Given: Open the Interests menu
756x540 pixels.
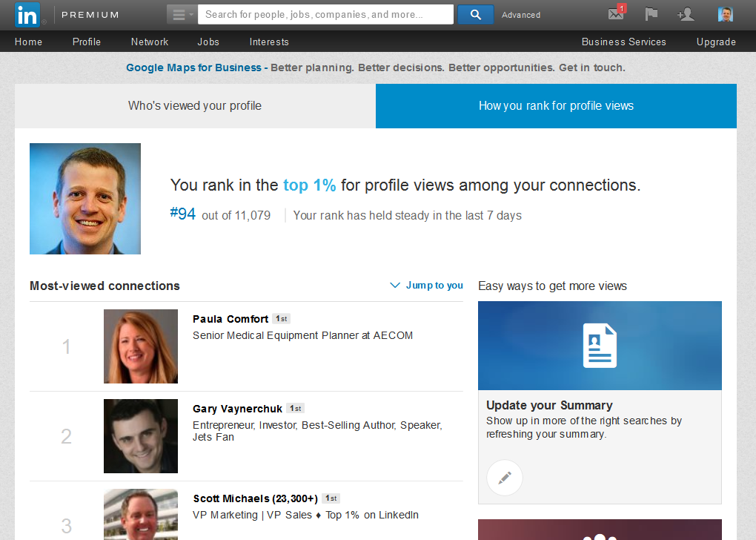Looking at the screenshot, I should coord(269,42).
